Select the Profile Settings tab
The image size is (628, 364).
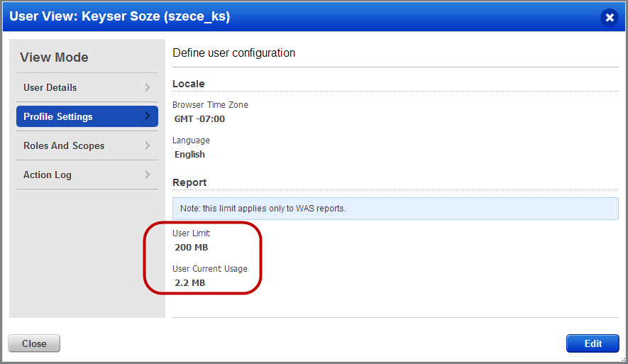pyautogui.click(x=87, y=116)
